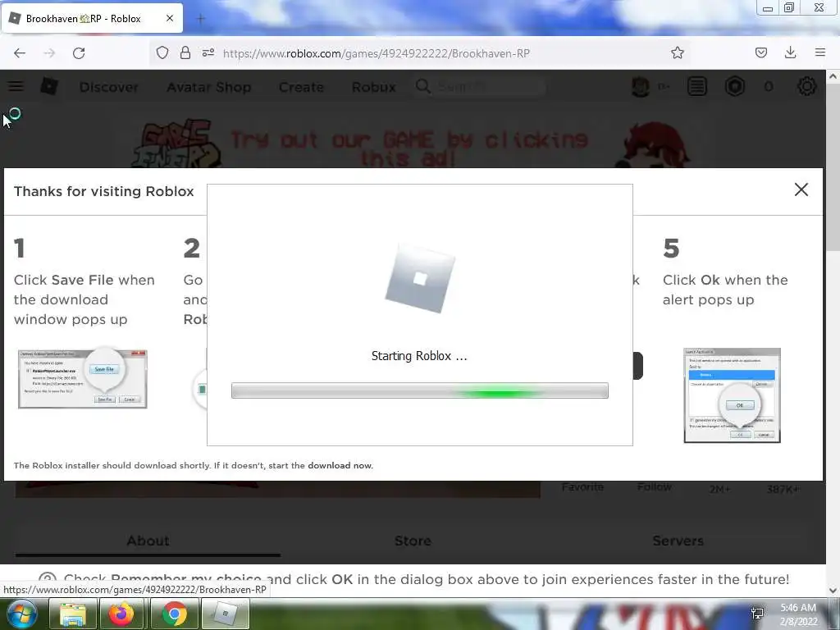Bookmark this page with star icon
Image resolution: width=840 pixels, height=630 pixels.
(x=677, y=52)
